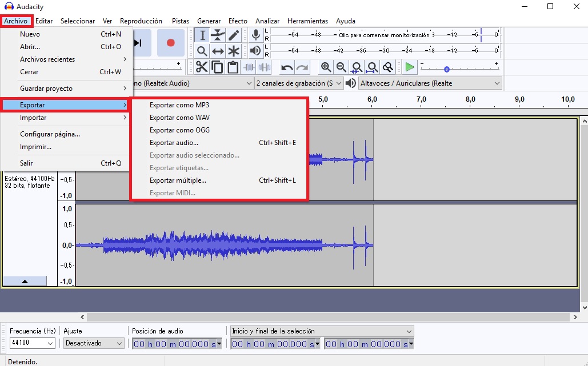This screenshot has height=366, width=588.
Task: Select the Envelope tool
Action: [218, 35]
